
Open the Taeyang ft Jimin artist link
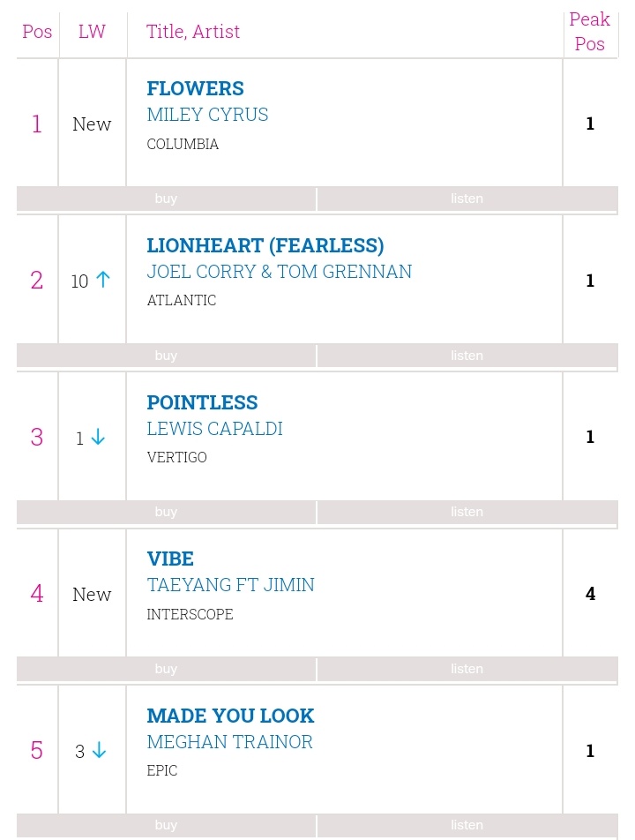pyautogui.click(x=231, y=585)
